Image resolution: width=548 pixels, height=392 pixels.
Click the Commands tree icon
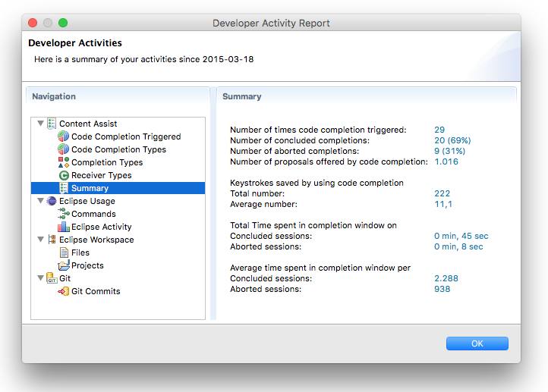(64, 214)
